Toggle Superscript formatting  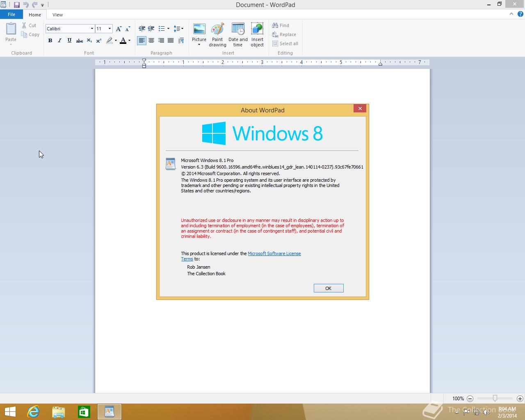coord(99,41)
